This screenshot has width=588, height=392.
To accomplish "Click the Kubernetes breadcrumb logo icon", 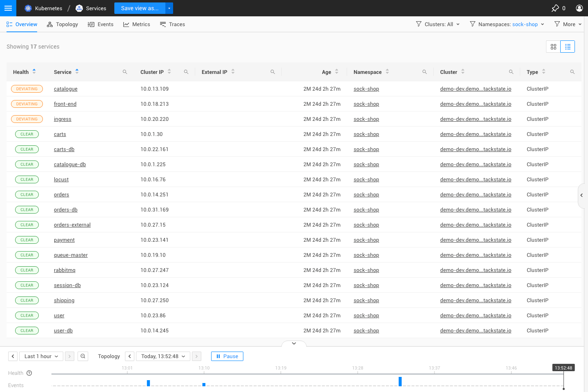I will 28,8.
